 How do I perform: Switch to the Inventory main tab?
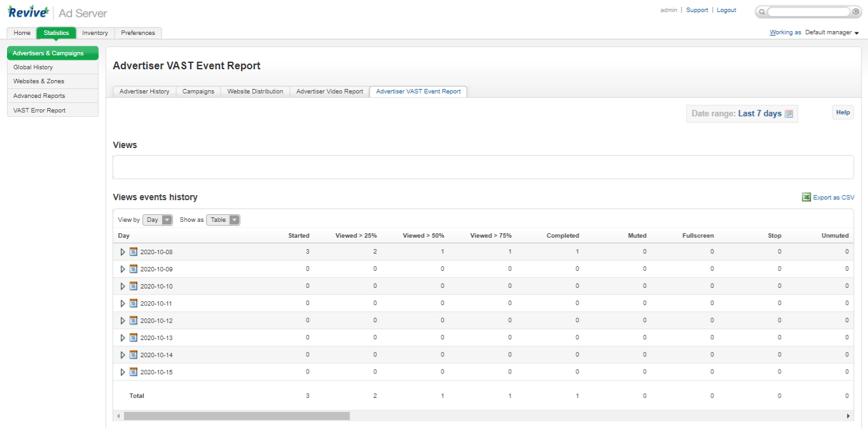(95, 33)
